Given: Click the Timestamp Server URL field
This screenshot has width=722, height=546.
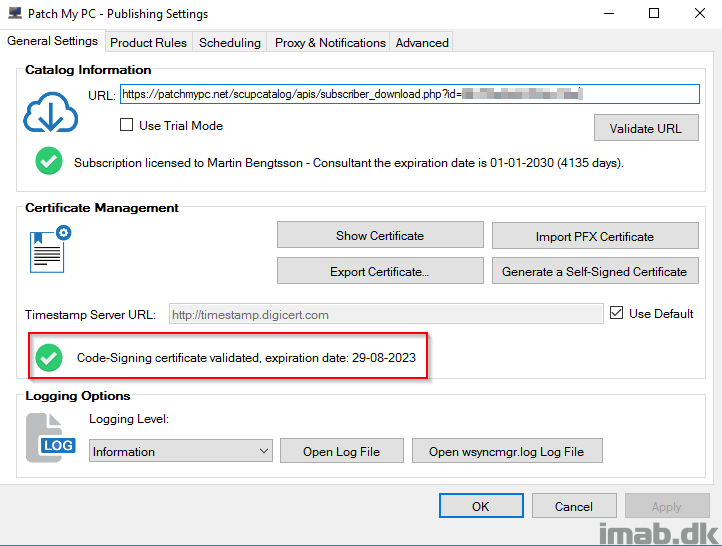Looking at the screenshot, I should [386, 314].
